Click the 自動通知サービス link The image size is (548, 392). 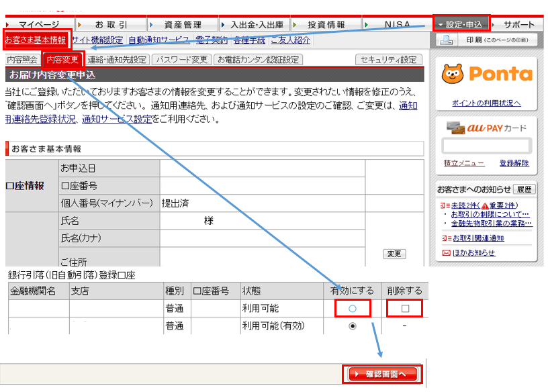(159, 40)
